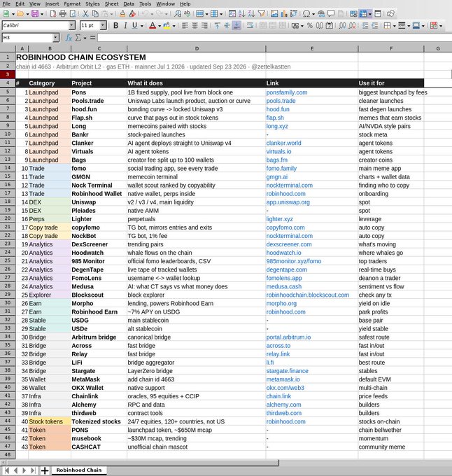
Task: Align cell content to bottom
Action: [236, 25]
